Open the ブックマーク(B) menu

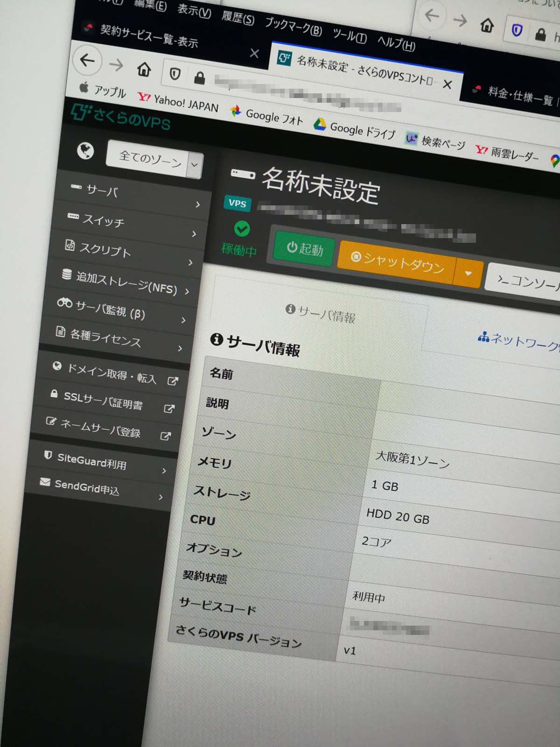tap(294, 27)
